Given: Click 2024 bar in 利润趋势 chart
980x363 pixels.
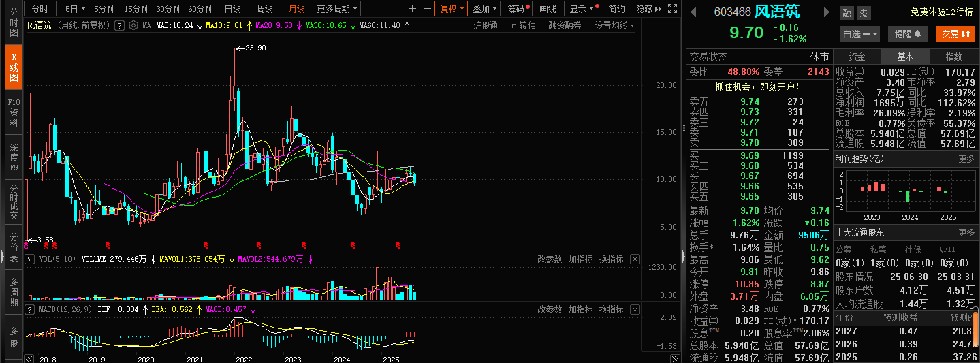Looking at the screenshot, I should (908, 196).
